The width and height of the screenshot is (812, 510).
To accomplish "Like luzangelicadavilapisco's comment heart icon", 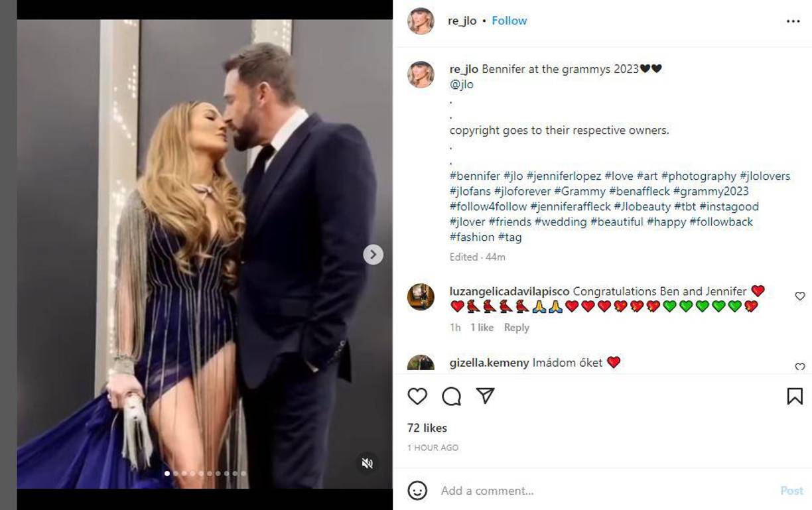I will click(799, 296).
